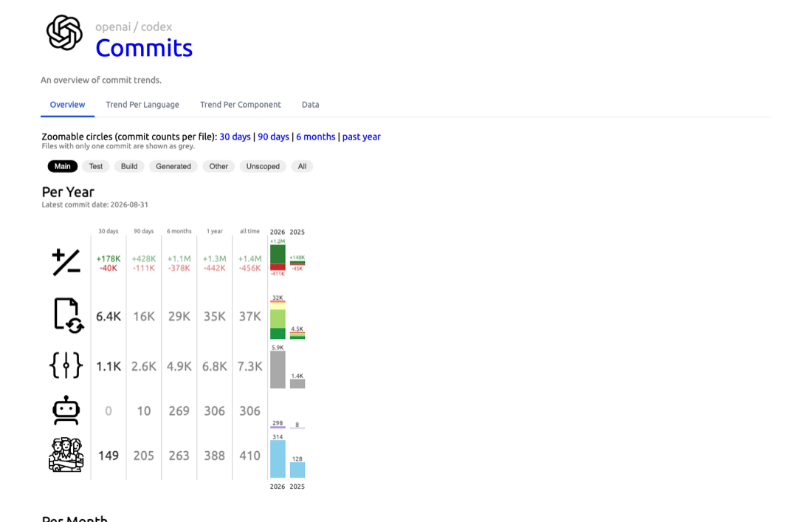Open the Data tab
The height and width of the screenshot is (522, 812).
tap(310, 105)
